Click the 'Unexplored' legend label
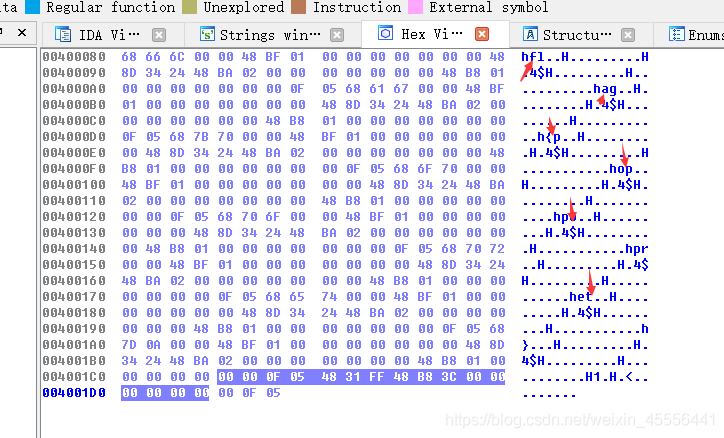724x438 pixels. [244, 7]
